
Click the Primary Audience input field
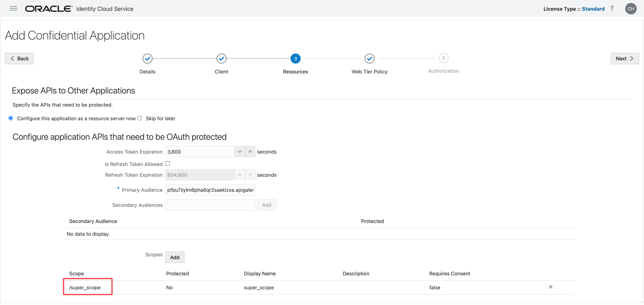click(x=210, y=190)
